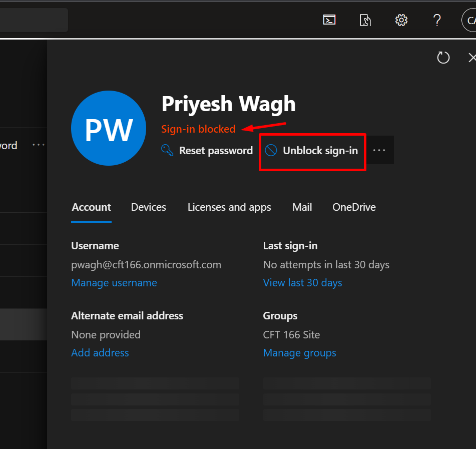Open the ellipsis menu in the left sidebar
The image size is (476, 449).
pyautogui.click(x=39, y=145)
